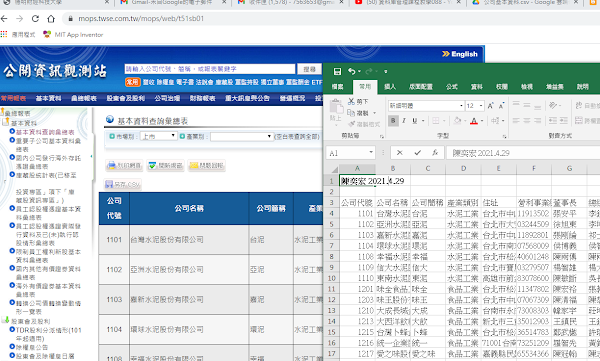Click the English language link

(x=460, y=54)
